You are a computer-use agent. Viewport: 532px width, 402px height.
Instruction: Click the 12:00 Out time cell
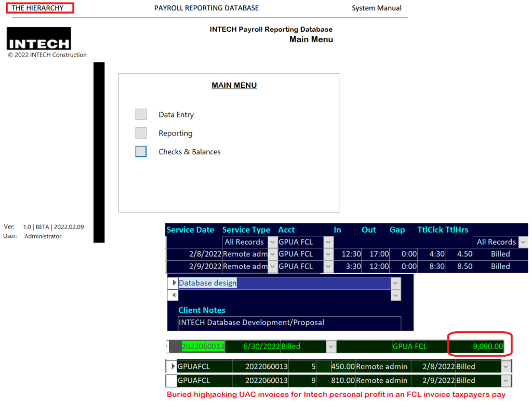point(376,266)
